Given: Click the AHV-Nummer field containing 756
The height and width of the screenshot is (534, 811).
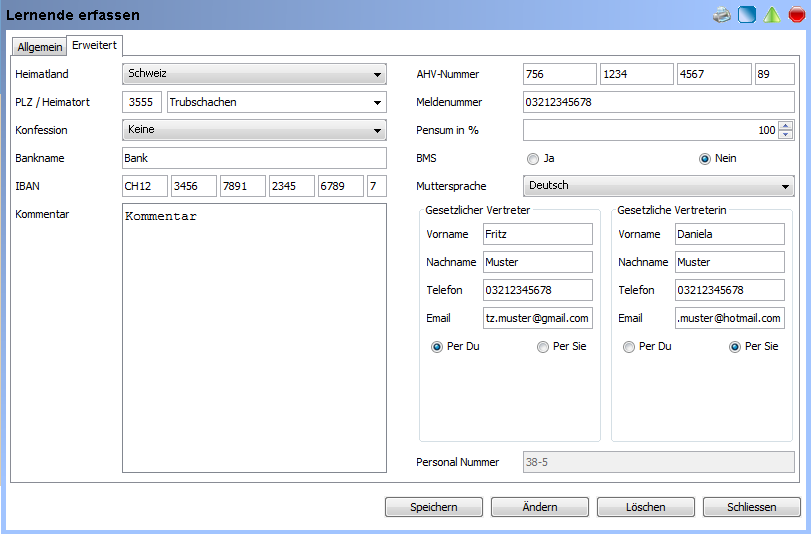Looking at the screenshot, I should pos(560,74).
